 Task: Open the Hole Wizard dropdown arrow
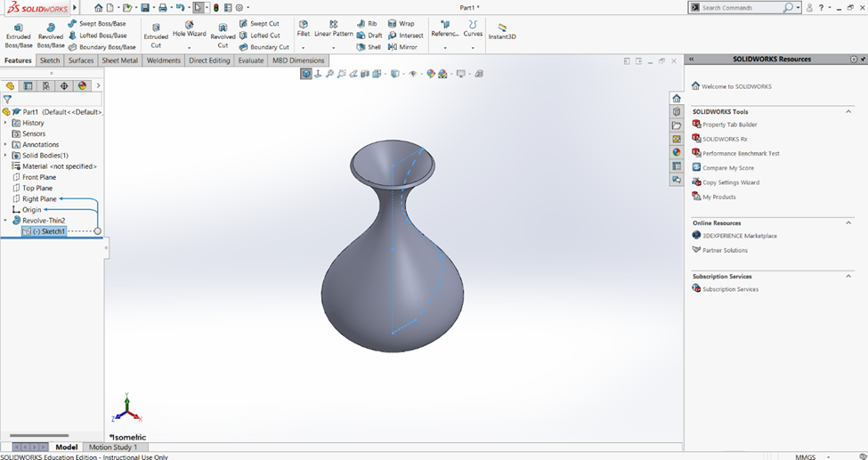coord(190,48)
